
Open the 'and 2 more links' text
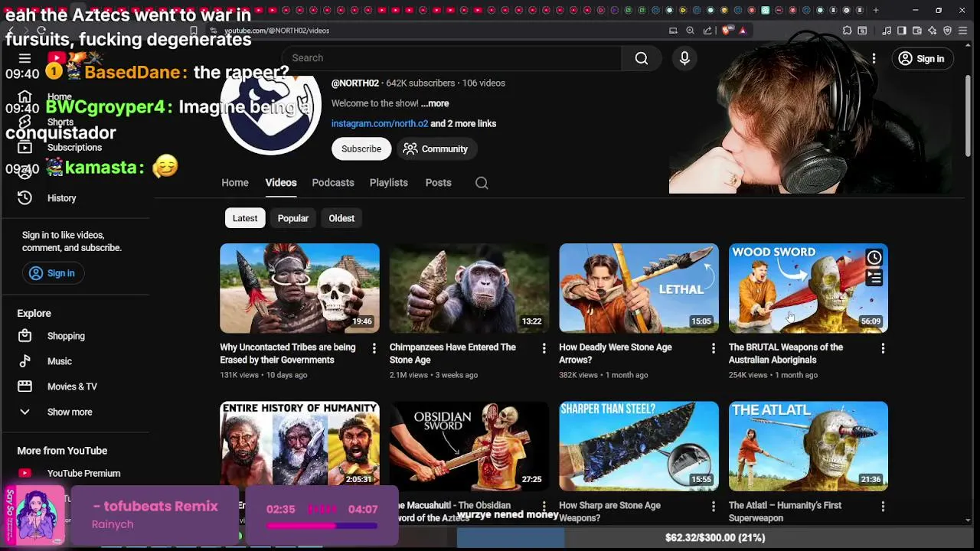coord(463,123)
